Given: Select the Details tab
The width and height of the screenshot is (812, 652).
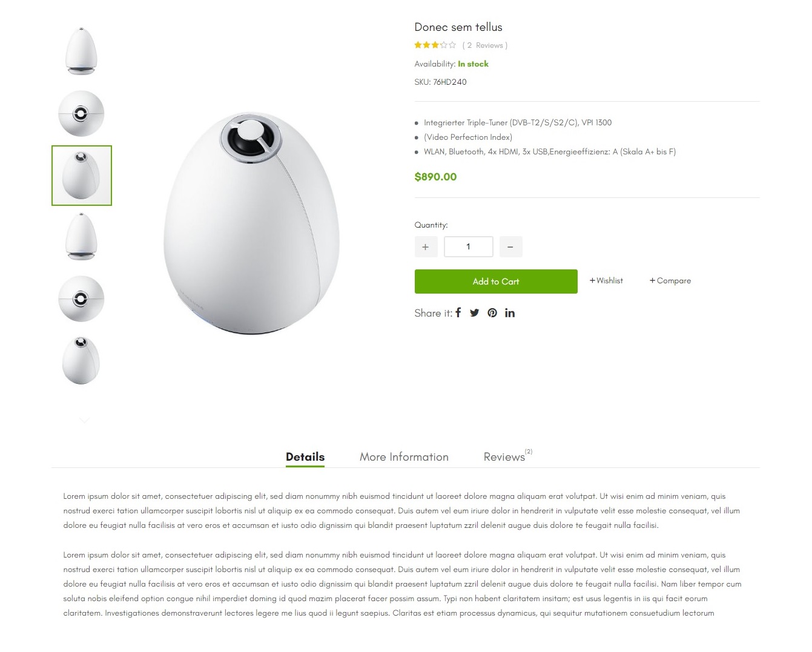Looking at the screenshot, I should coord(305,457).
